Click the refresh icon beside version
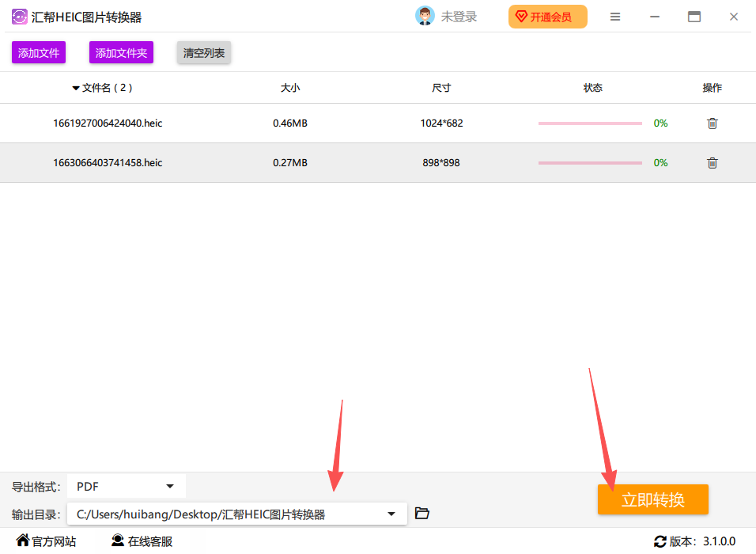Screen dimensions: 756x554 point(660,541)
